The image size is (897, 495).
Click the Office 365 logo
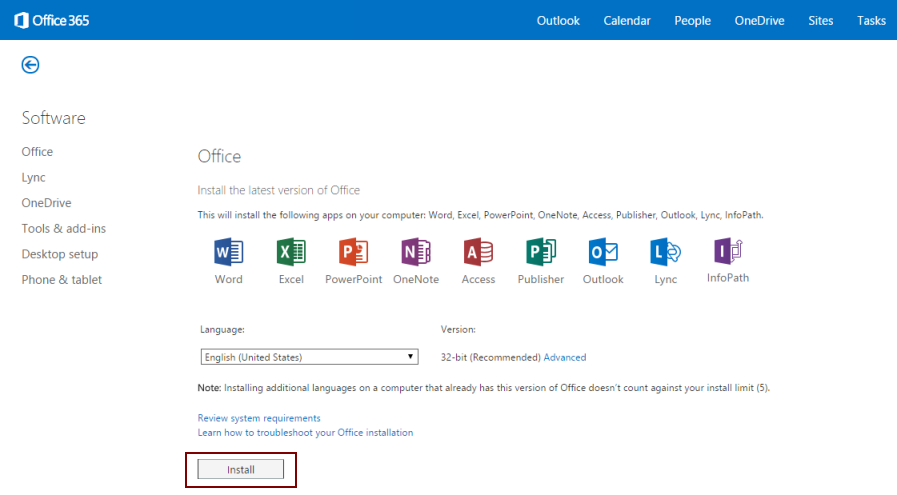pos(51,21)
